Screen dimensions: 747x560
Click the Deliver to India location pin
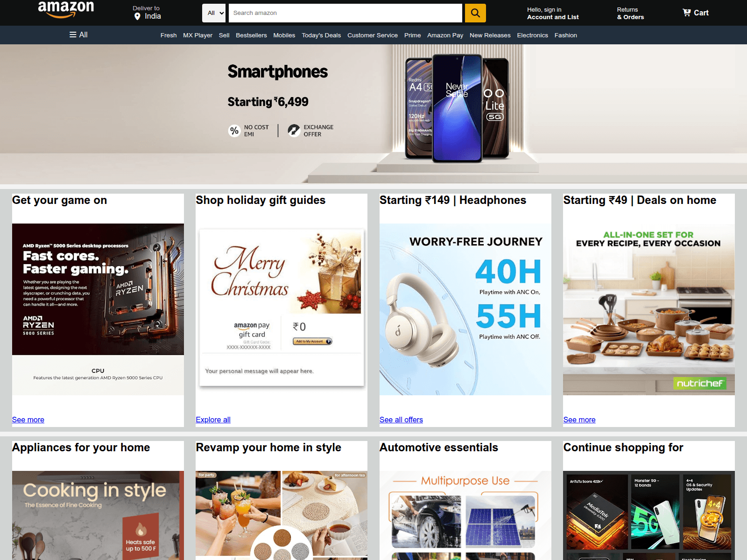pos(137,16)
